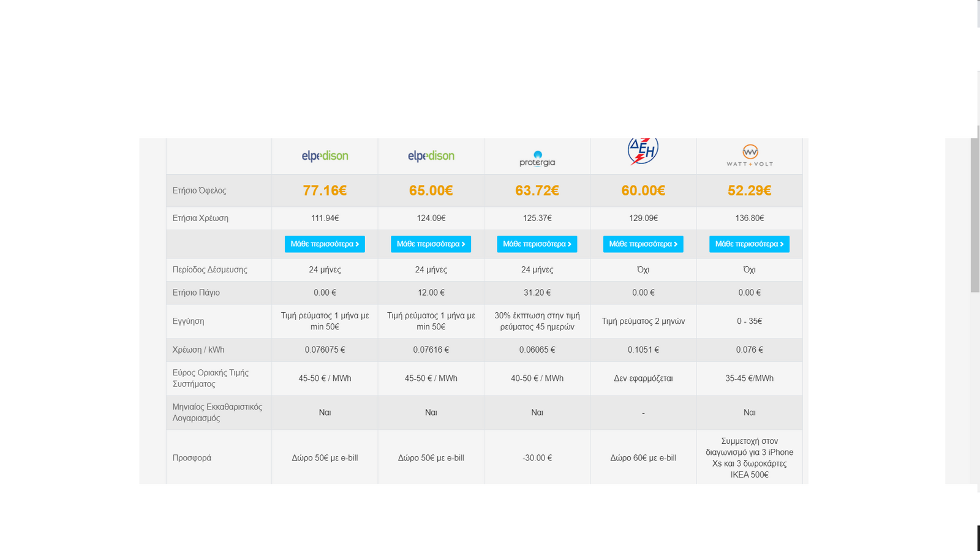The width and height of the screenshot is (980, 551).
Task: Open 'Μάθε περισσότερα' for ΔΕΗ plan
Action: coord(643,244)
